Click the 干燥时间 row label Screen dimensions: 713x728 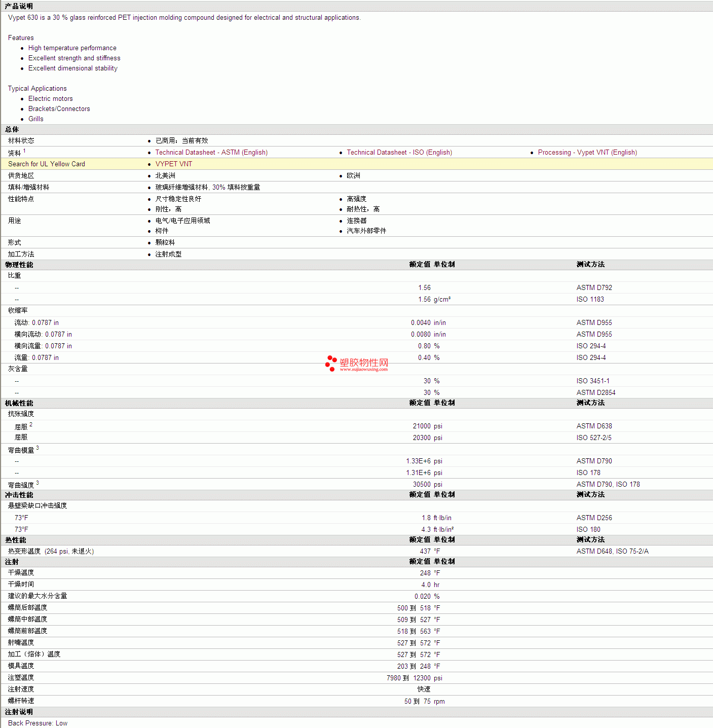pyautogui.click(x=21, y=585)
